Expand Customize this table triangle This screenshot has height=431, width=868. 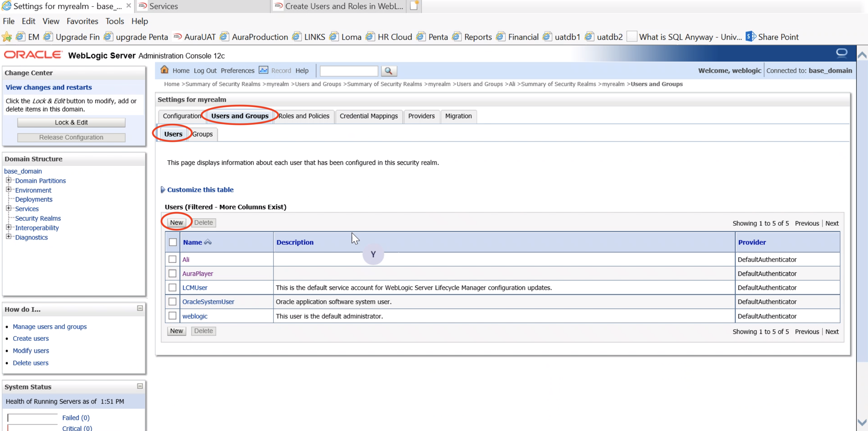click(x=163, y=189)
